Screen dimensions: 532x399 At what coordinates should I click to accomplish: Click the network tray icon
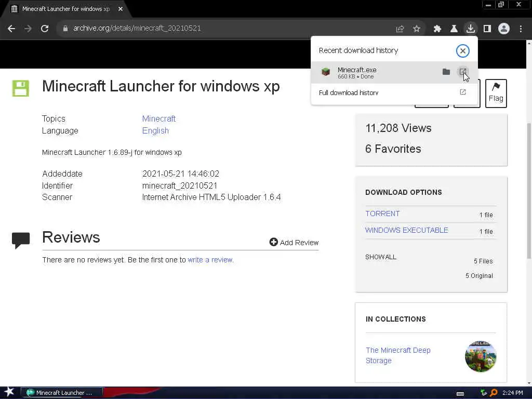point(484,393)
